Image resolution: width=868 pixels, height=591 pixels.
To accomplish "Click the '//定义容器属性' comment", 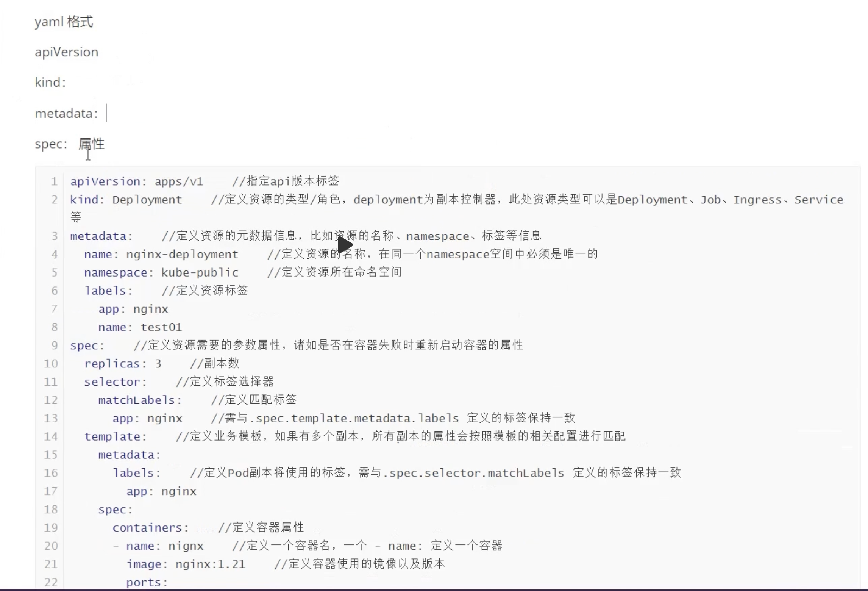I will pyautogui.click(x=261, y=527).
